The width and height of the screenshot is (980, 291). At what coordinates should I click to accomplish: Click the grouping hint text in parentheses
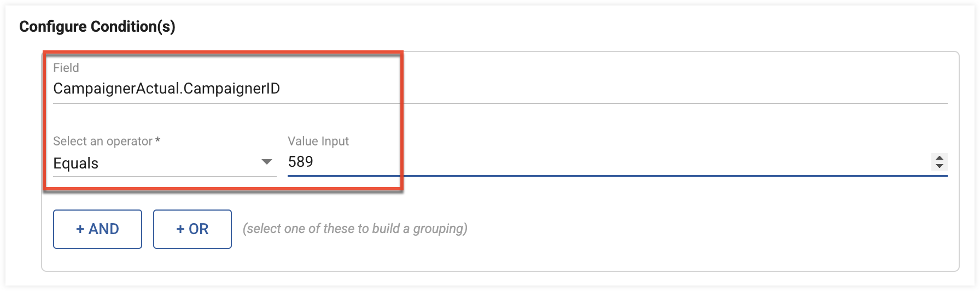click(x=355, y=229)
